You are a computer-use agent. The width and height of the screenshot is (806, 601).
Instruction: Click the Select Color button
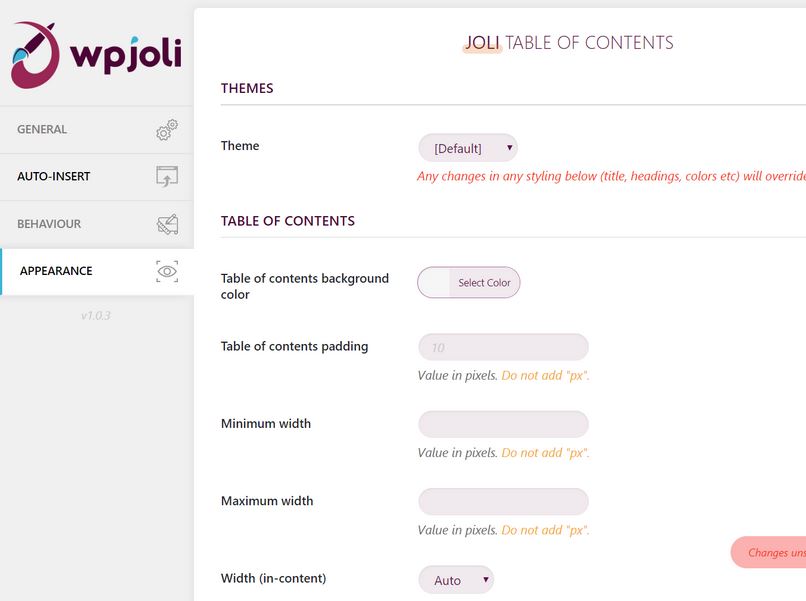click(484, 282)
